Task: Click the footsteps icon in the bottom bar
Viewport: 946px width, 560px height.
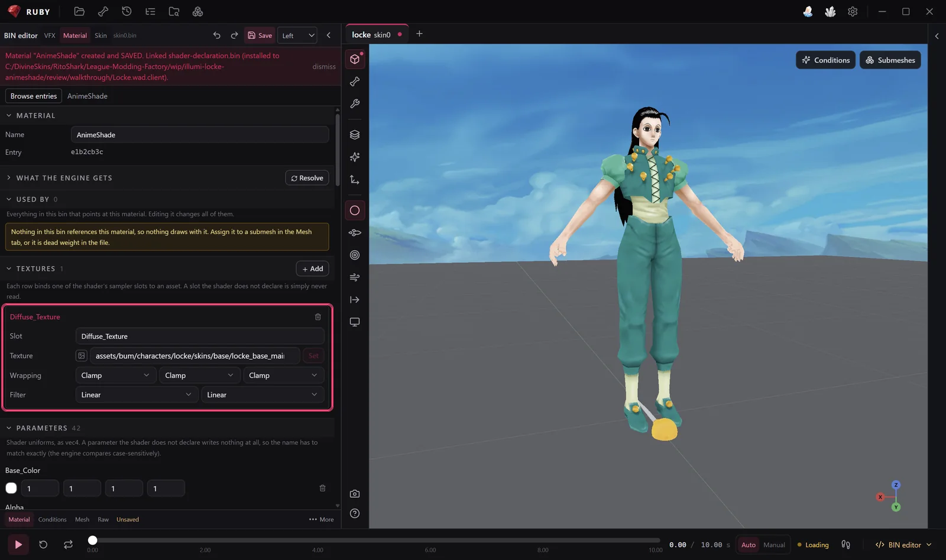Action: pos(846,545)
